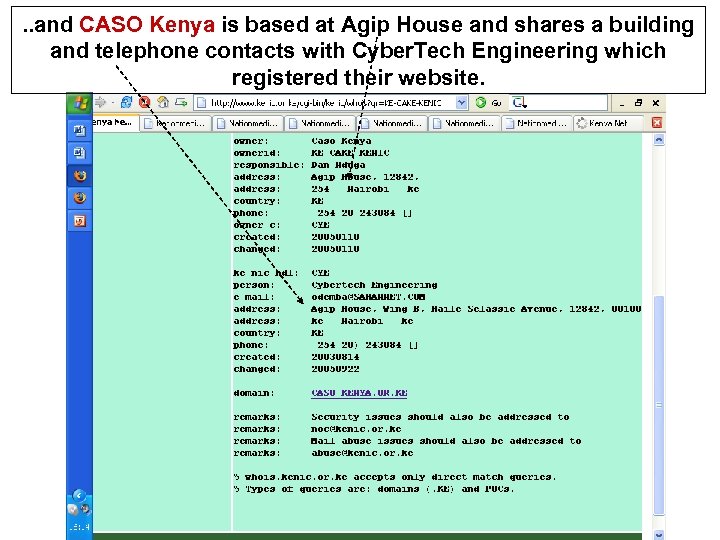Click the Types of queries note line
The height and width of the screenshot is (540, 720).
click(374, 489)
